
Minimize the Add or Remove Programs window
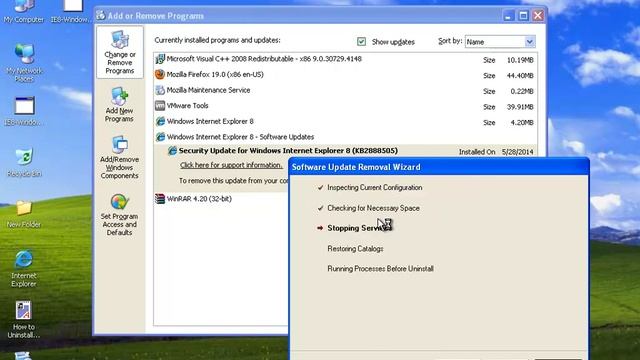508,16
